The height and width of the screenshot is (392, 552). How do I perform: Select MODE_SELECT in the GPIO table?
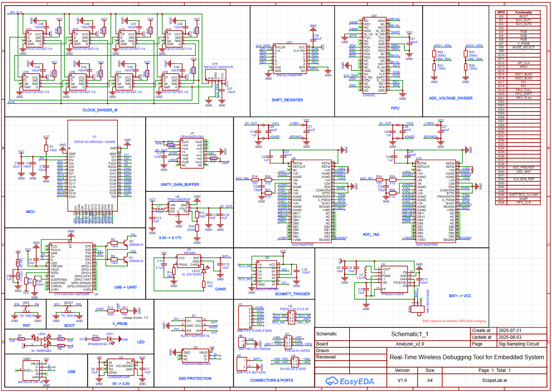[x=524, y=48]
